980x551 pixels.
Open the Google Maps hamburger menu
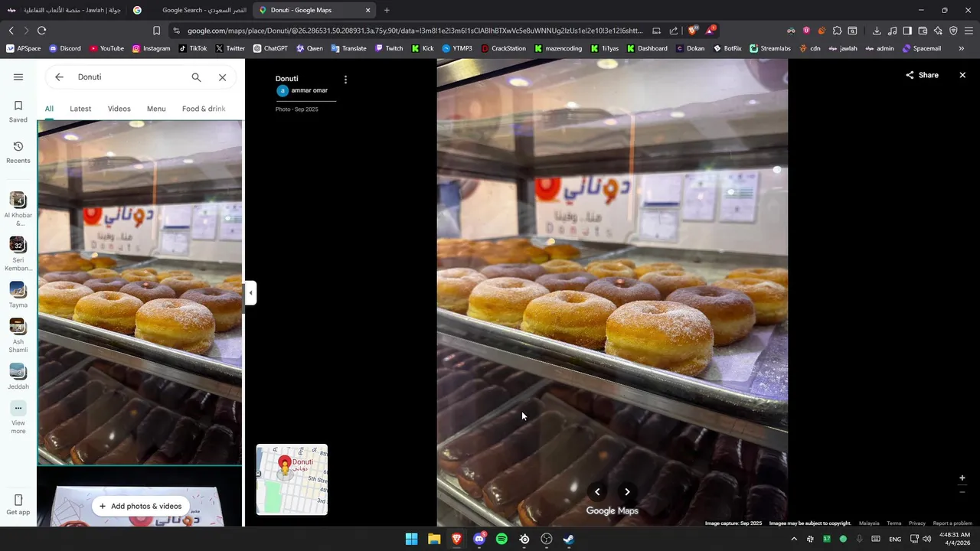pyautogui.click(x=18, y=77)
